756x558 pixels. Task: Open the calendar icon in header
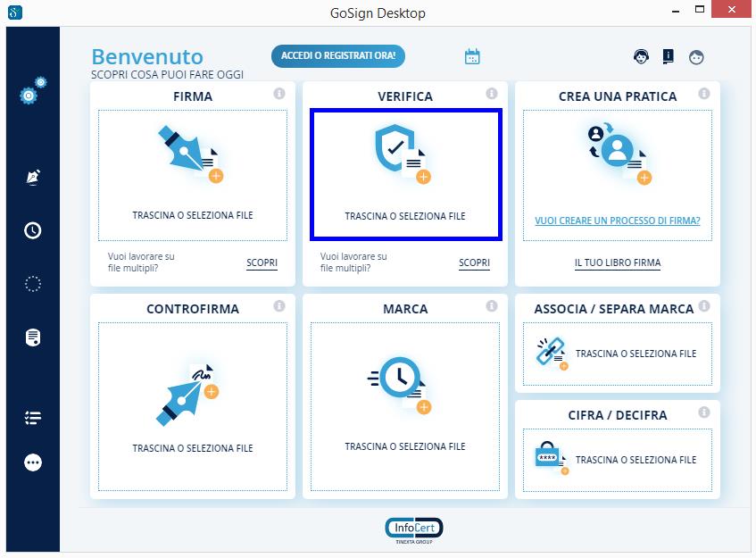click(472, 56)
